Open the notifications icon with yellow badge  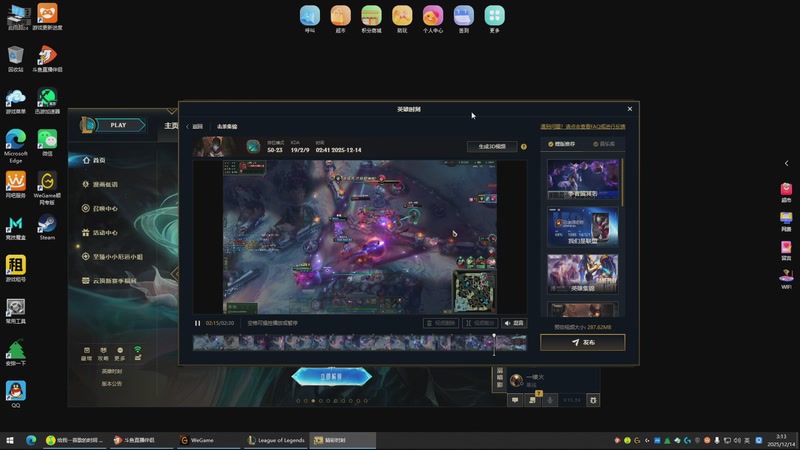pyautogui.click(x=533, y=400)
